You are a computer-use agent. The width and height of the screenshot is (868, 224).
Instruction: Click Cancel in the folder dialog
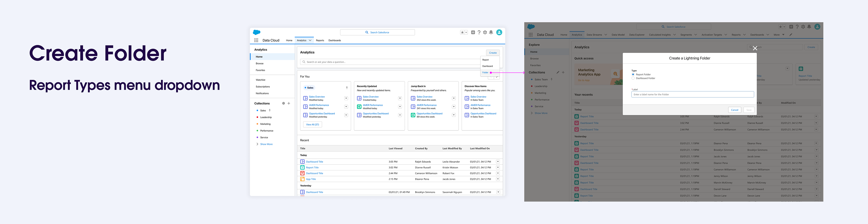pos(735,110)
